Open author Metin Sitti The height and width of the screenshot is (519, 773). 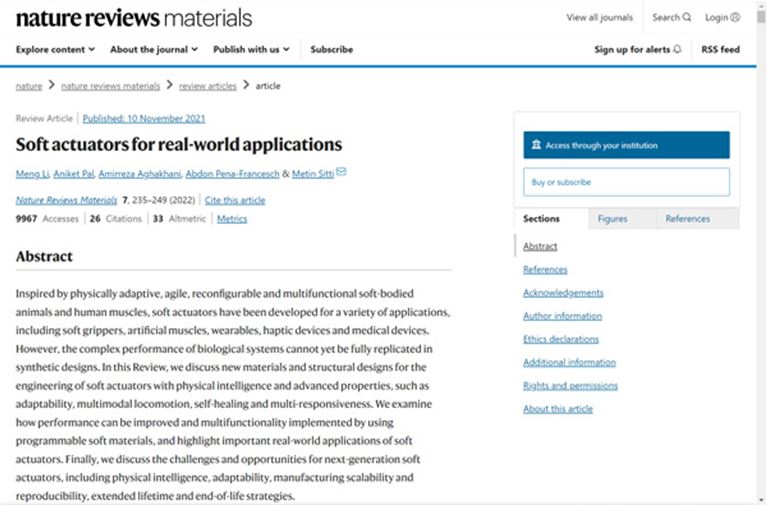pyautogui.click(x=313, y=174)
